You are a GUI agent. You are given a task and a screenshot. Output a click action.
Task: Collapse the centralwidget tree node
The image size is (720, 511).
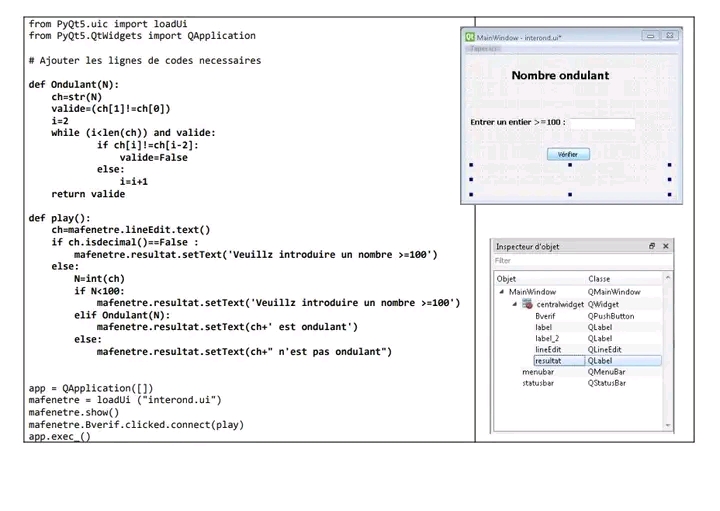click(x=515, y=304)
